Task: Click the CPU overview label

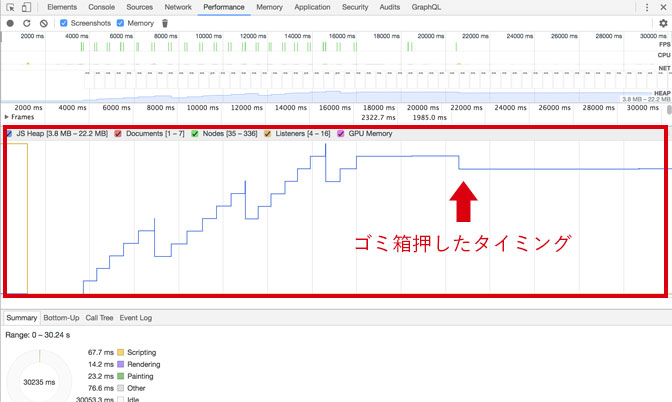Action: point(664,55)
